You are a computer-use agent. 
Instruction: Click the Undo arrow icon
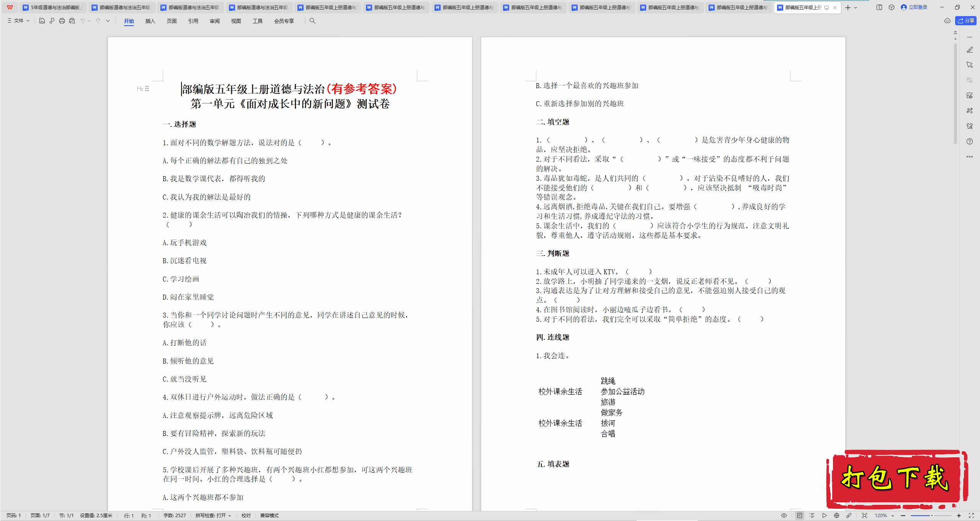tap(82, 21)
